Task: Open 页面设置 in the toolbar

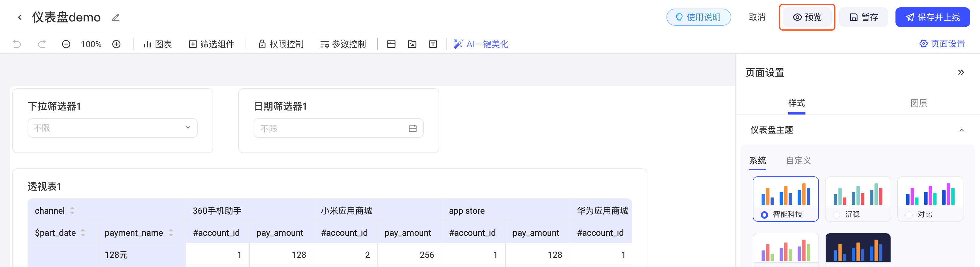Action: pyautogui.click(x=942, y=44)
